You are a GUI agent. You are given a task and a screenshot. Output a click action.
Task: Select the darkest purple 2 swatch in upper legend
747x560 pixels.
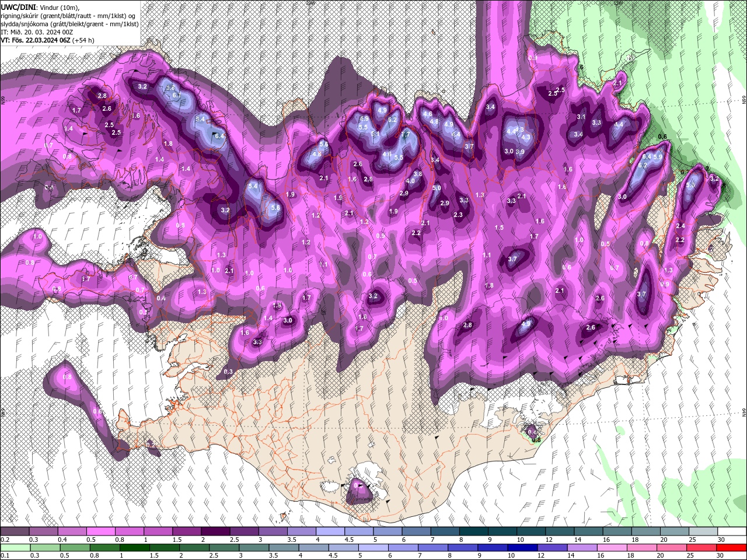coord(215,531)
